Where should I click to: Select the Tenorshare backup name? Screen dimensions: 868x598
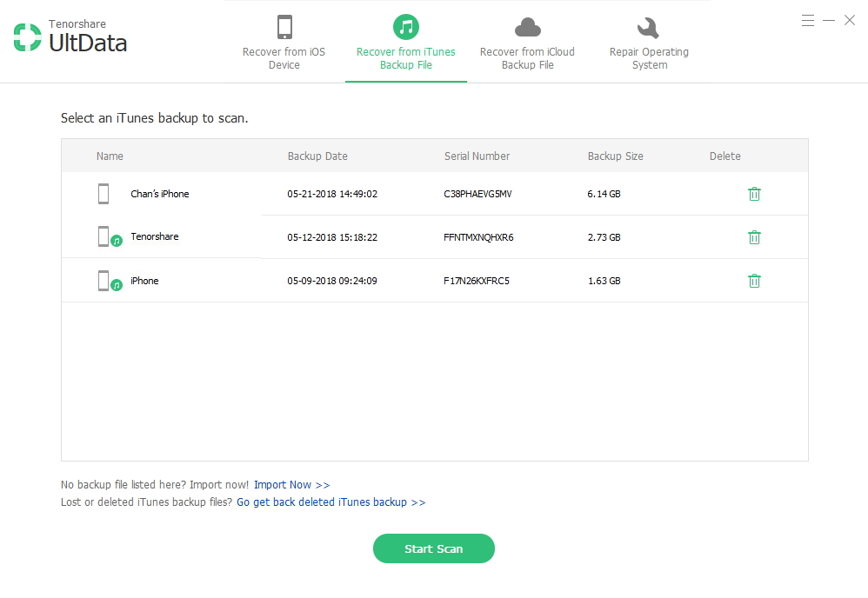155,236
